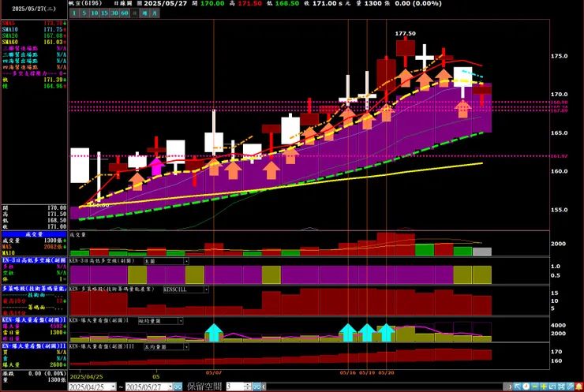Click scroll-right arrow of the bottom scrollbar
Image resolution: width=584 pixels, height=392 pixels.
coord(510,387)
